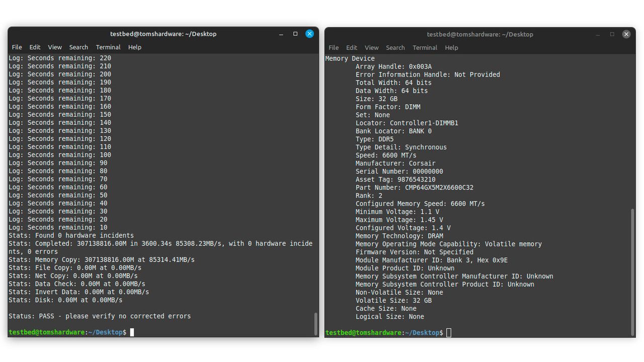Open File menu in right terminal
Screen dimensions: 644x362
tap(334, 48)
